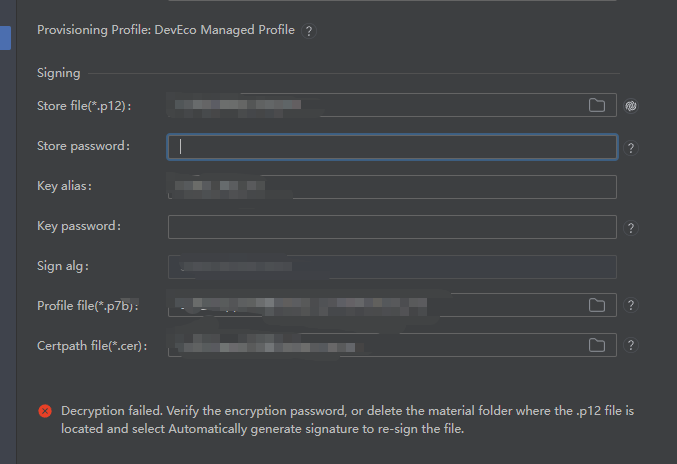
Task: Open help for Store password
Action: pyautogui.click(x=631, y=148)
